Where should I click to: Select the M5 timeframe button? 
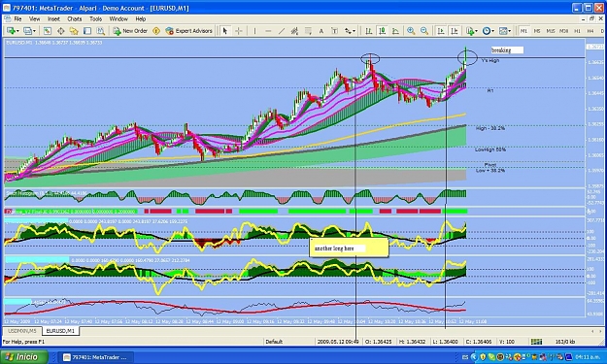click(536, 31)
